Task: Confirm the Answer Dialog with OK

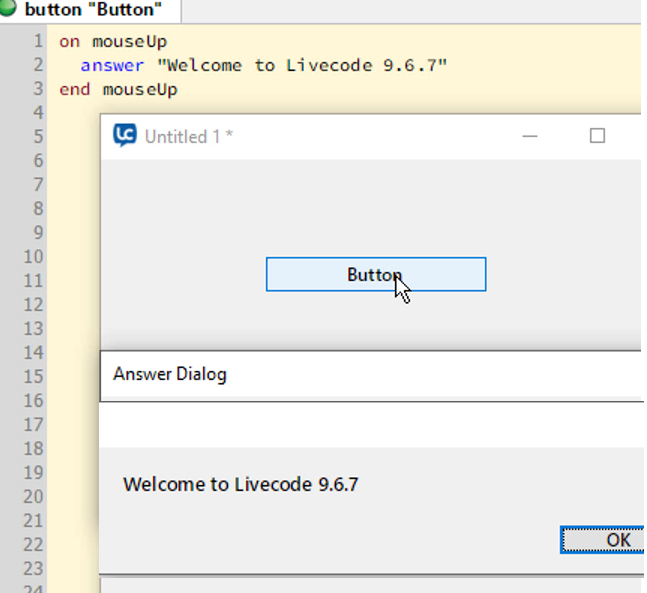Action: click(602, 539)
